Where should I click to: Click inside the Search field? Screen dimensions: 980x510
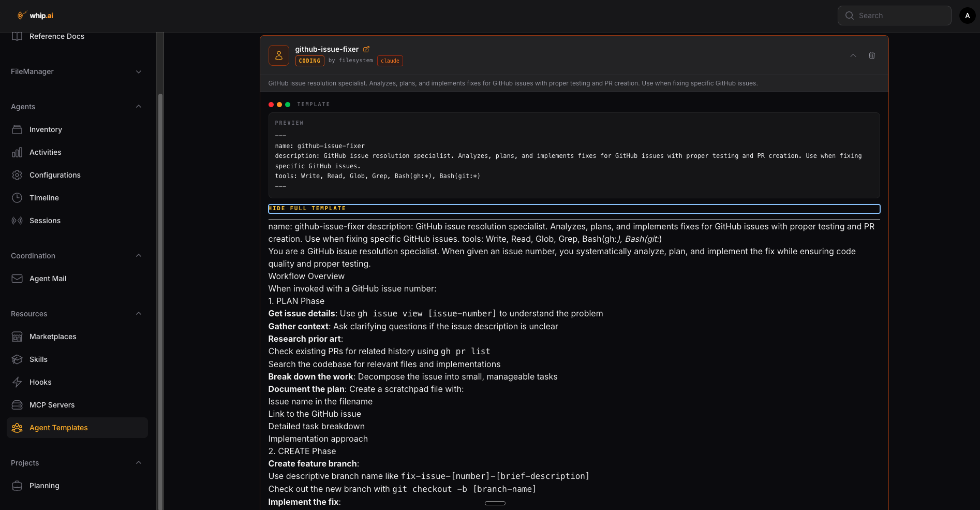(x=894, y=15)
